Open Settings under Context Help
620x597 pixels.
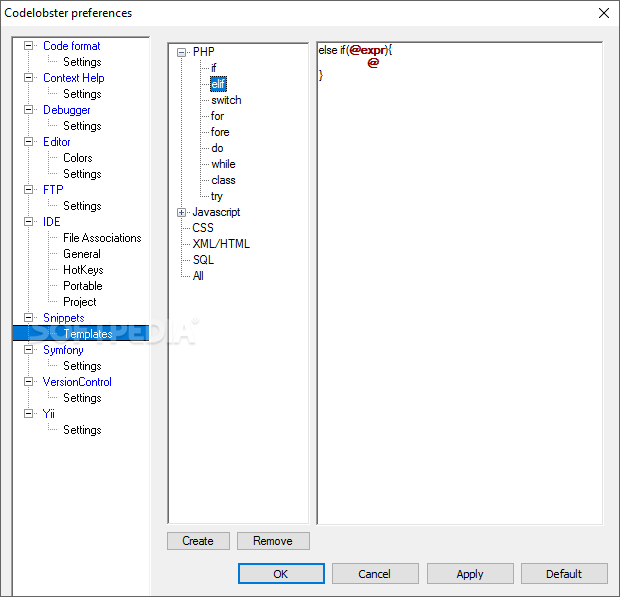(x=82, y=94)
